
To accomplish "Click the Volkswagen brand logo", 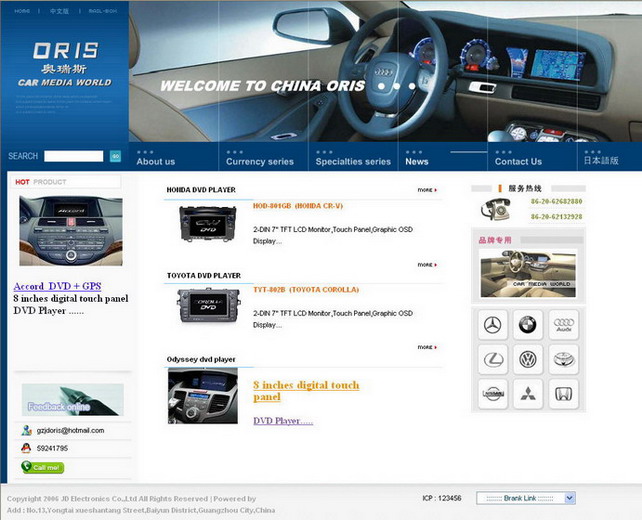I will pyautogui.click(x=528, y=360).
